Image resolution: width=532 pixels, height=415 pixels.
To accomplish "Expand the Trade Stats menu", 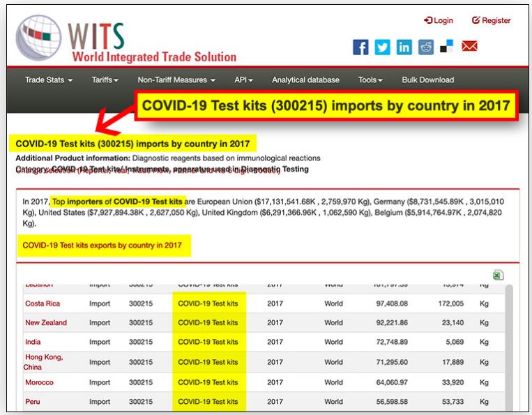I will [x=49, y=80].
